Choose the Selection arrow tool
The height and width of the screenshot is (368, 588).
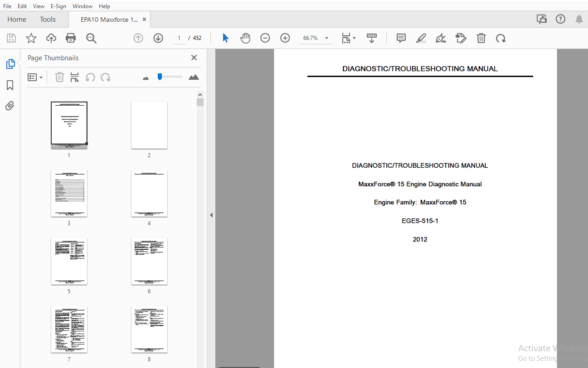[225, 38]
